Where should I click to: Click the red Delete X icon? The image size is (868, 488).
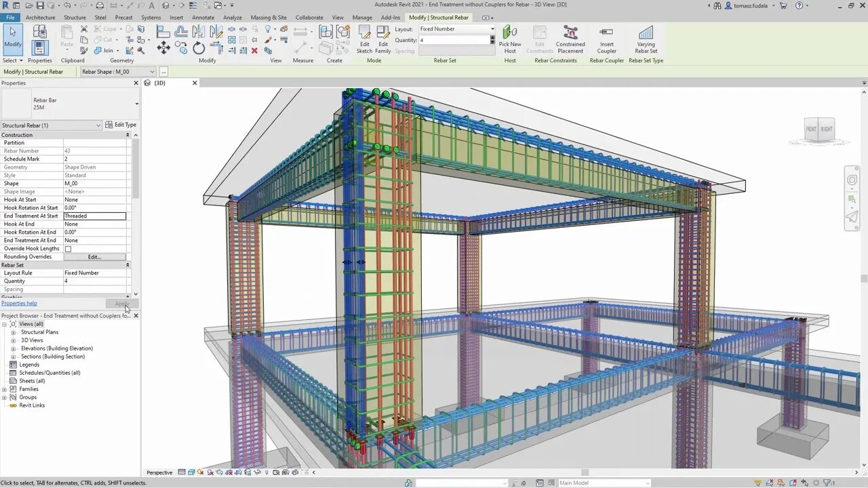pyautogui.click(x=254, y=50)
